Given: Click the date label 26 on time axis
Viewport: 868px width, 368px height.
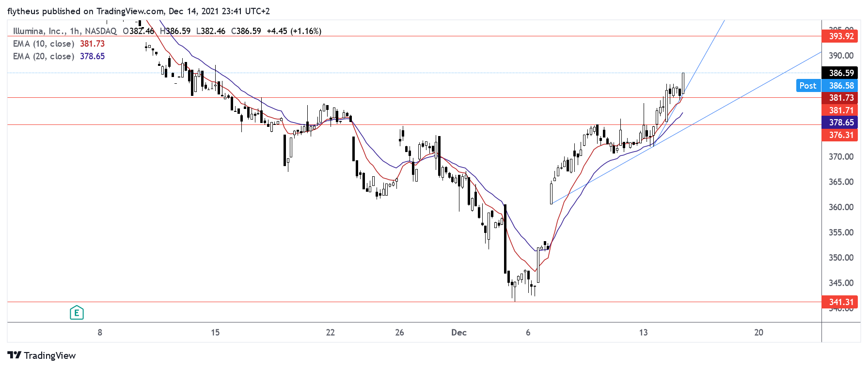Looking at the screenshot, I should coord(399,332).
